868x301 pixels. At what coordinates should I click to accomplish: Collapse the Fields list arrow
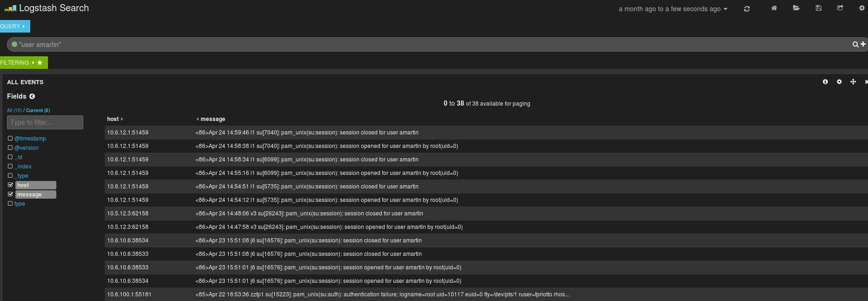(x=32, y=96)
